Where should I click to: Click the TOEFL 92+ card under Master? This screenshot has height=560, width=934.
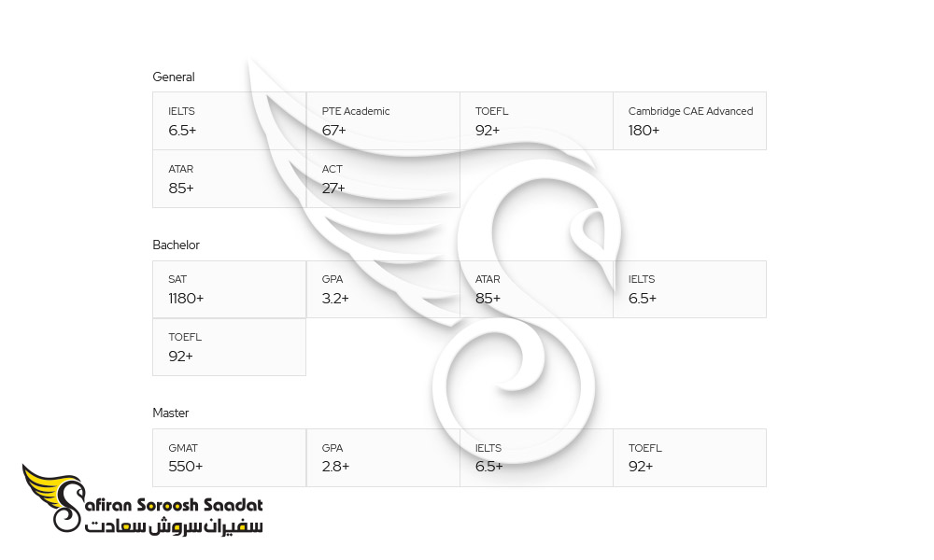690,457
